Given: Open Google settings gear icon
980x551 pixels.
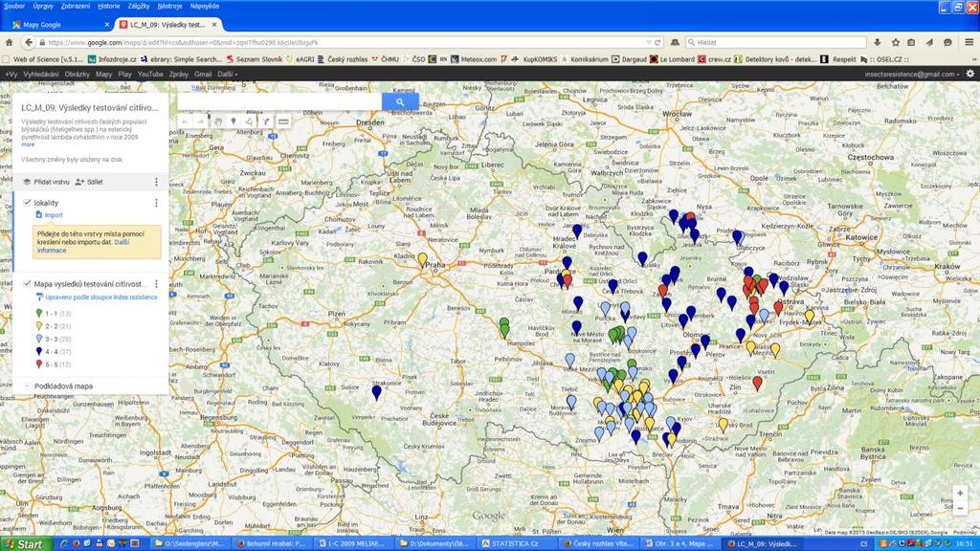Looking at the screenshot, I should (x=970, y=74).
